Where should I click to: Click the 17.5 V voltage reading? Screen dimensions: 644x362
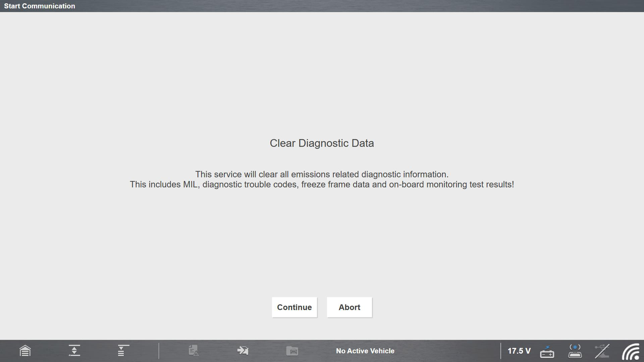[519, 351]
